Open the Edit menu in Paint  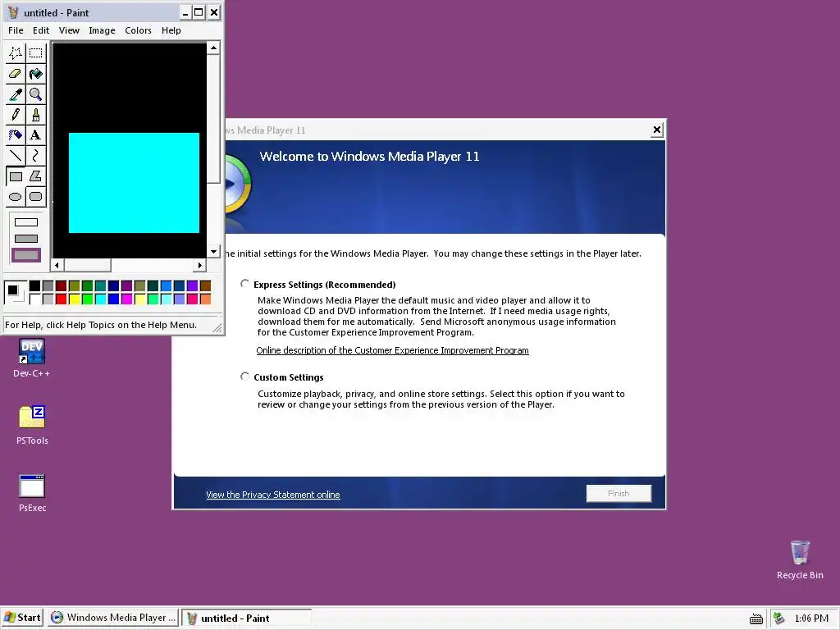(41, 30)
